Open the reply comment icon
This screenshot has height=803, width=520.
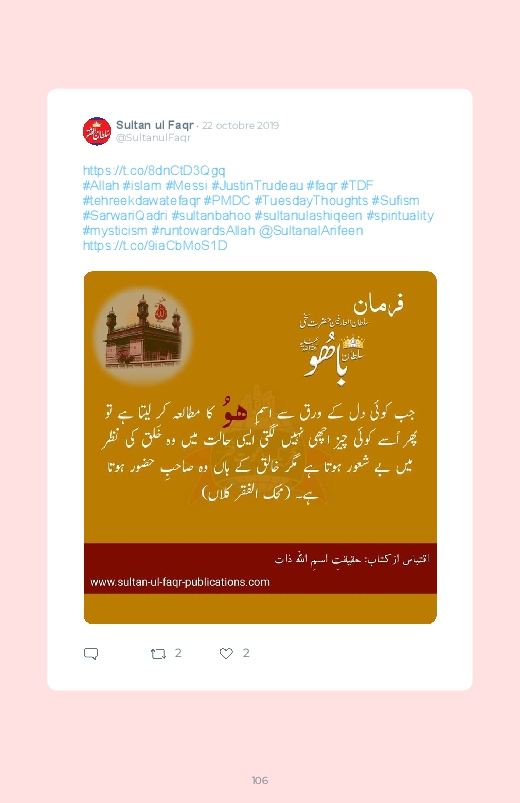(x=91, y=653)
